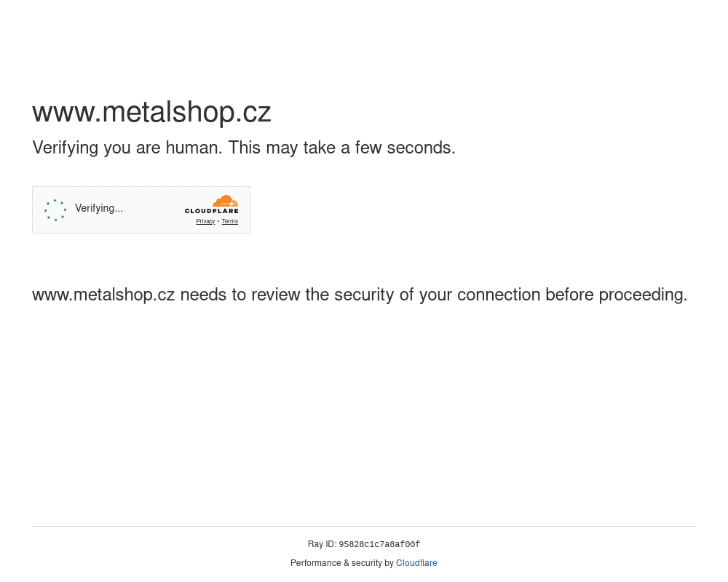The width and height of the screenshot is (728, 582).
Task: Click the word "proceeding" in the paragraph
Action: (642, 295)
